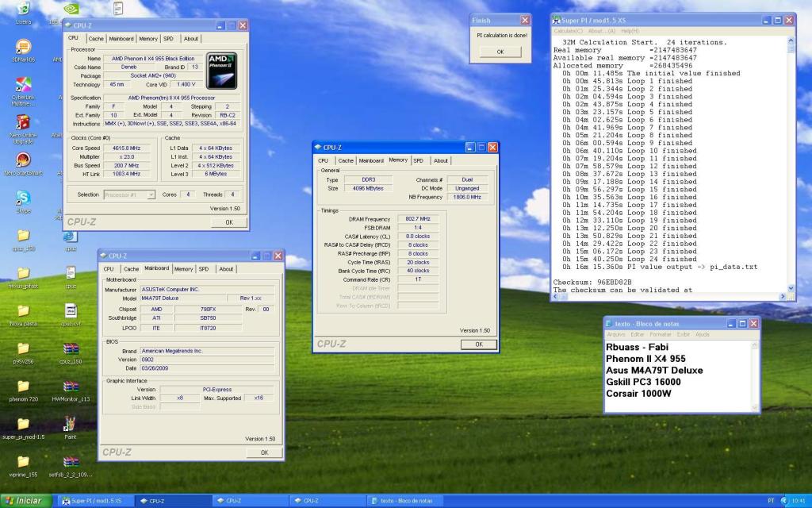Screen dimensions: 812x508
Task: Open the 3DMark06 desktop shortcut
Action: (23, 47)
